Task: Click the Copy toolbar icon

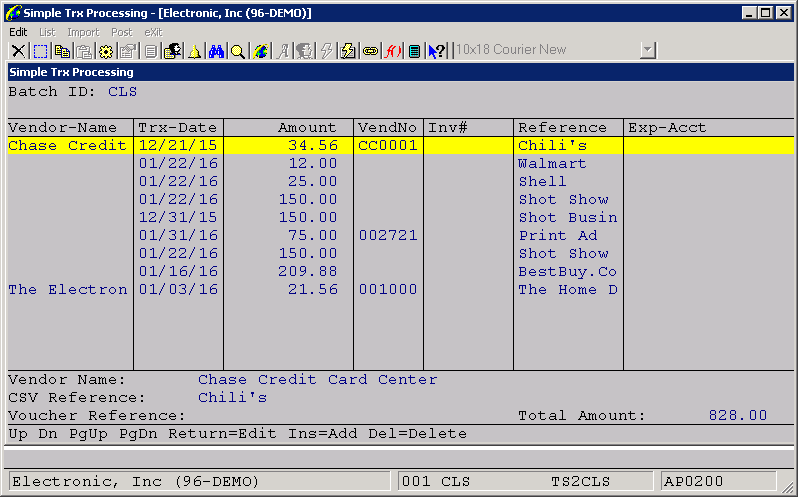Action: click(62, 51)
